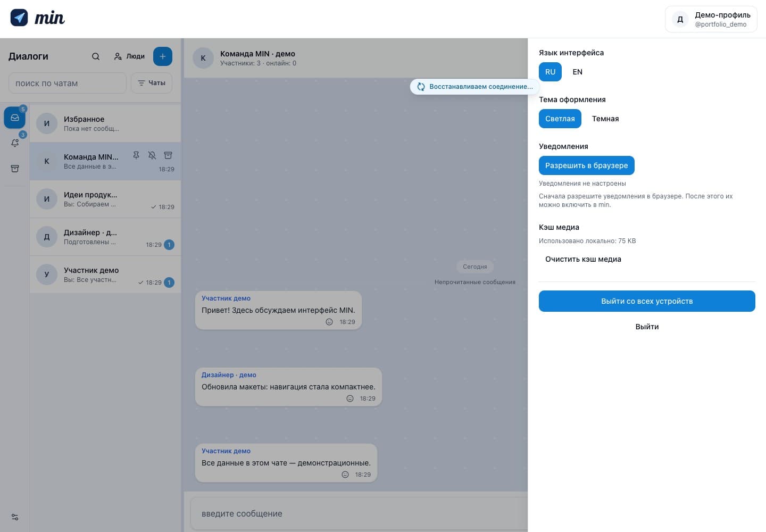Viewport: 766px width, 532px height.
Task: Click Разрешить в браузере button
Action: (x=587, y=165)
